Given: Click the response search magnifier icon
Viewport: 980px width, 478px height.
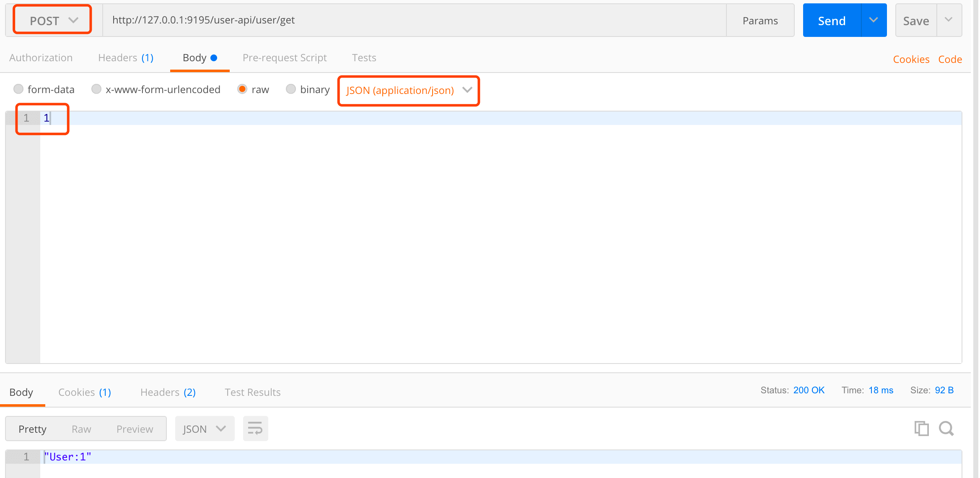Looking at the screenshot, I should click(946, 429).
